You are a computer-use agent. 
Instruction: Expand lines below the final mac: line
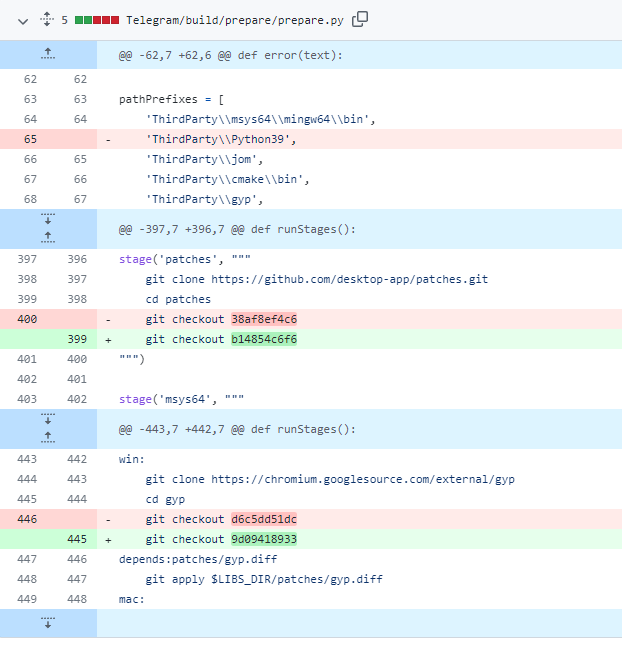(48, 623)
